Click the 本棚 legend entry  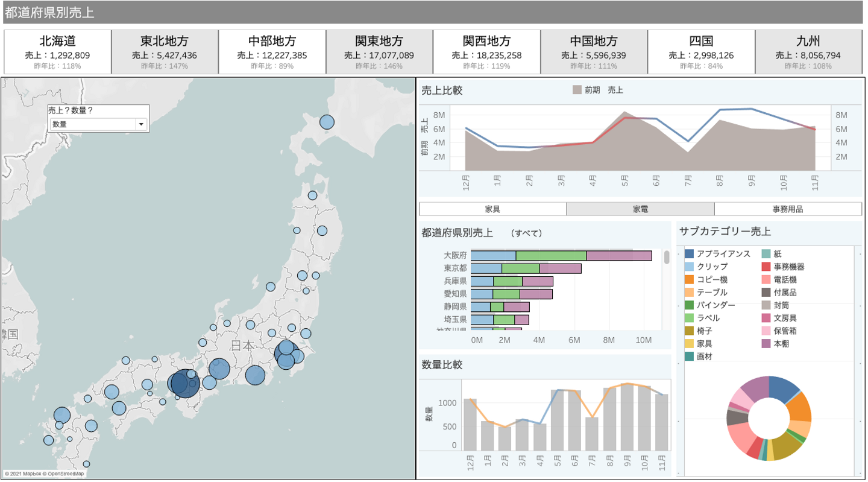[781, 344]
